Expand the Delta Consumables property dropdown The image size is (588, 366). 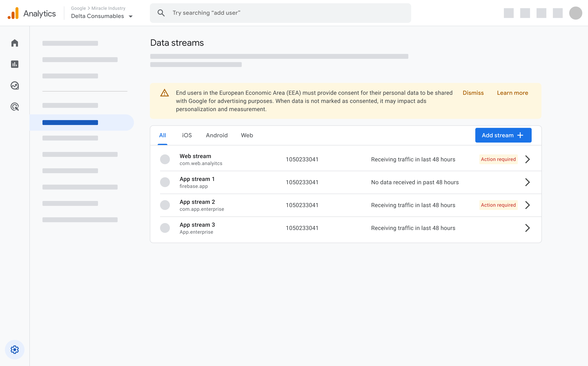coord(131,16)
